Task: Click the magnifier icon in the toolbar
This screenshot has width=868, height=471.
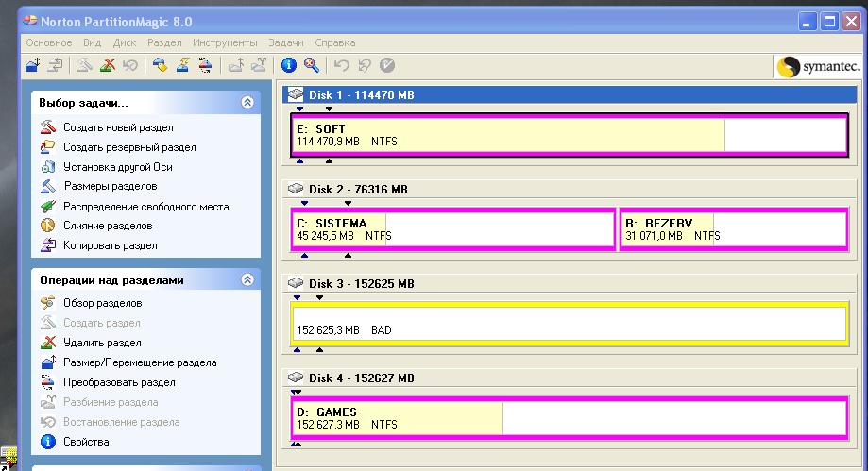Action: [311, 65]
